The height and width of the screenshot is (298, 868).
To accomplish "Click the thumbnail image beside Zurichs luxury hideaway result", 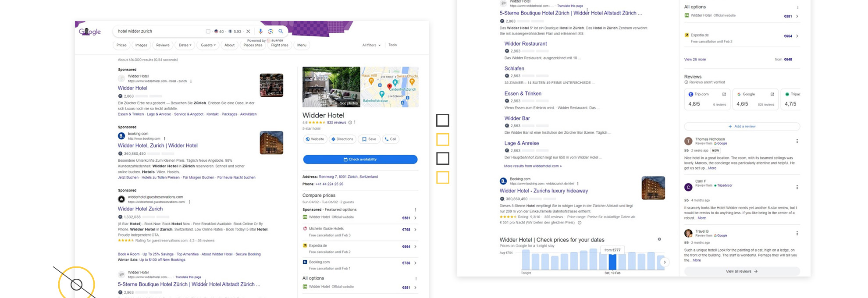I will [x=653, y=188].
